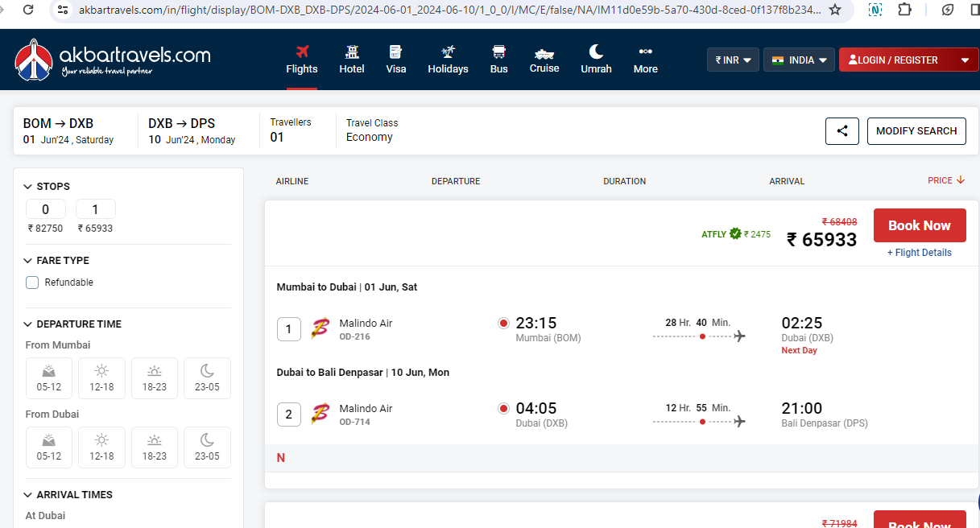The height and width of the screenshot is (528, 980).
Task: Expand the login dropdown arrow
Action: pyautogui.click(x=965, y=60)
